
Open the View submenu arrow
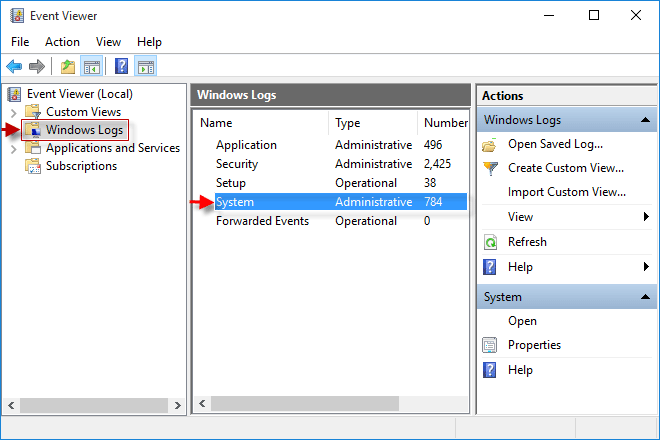tap(646, 217)
